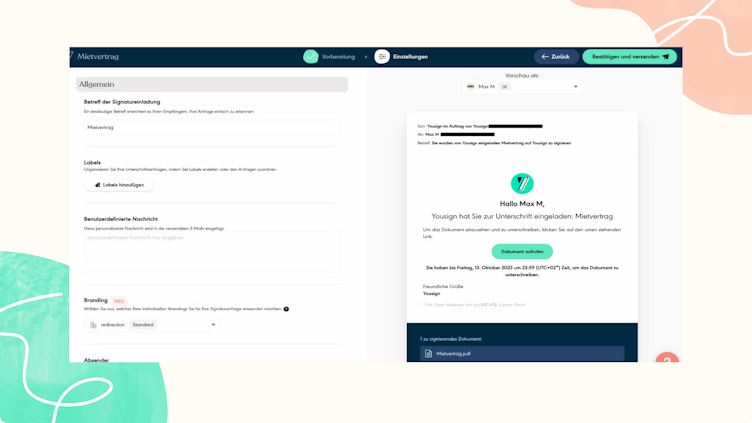Viewport: 752px width, 423px height.
Task: Click Bestätigen und versenden button
Action: coord(630,57)
